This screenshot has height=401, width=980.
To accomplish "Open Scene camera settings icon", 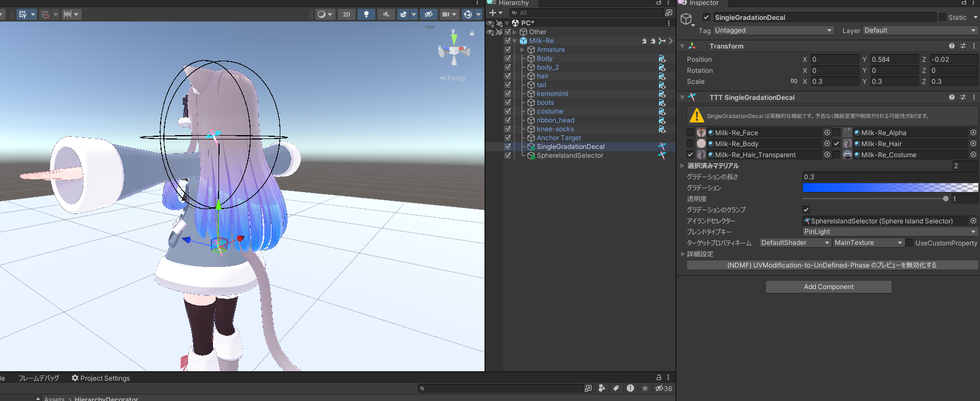I will [x=446, y=14].
